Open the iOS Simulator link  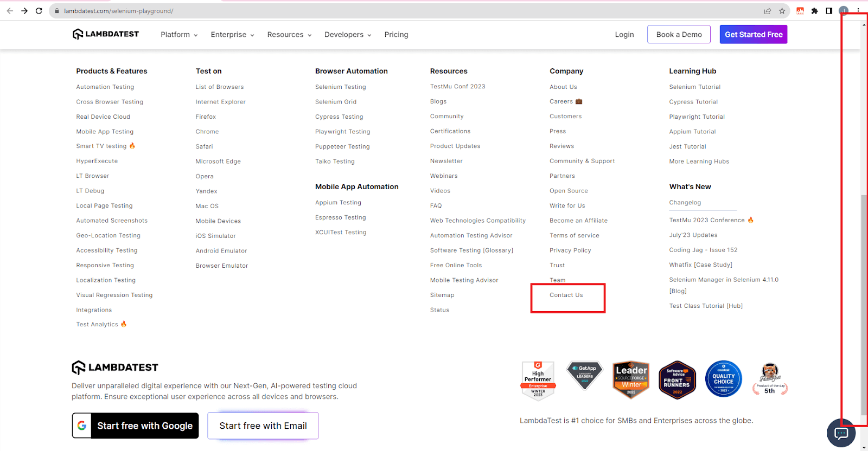click(216, 236)
